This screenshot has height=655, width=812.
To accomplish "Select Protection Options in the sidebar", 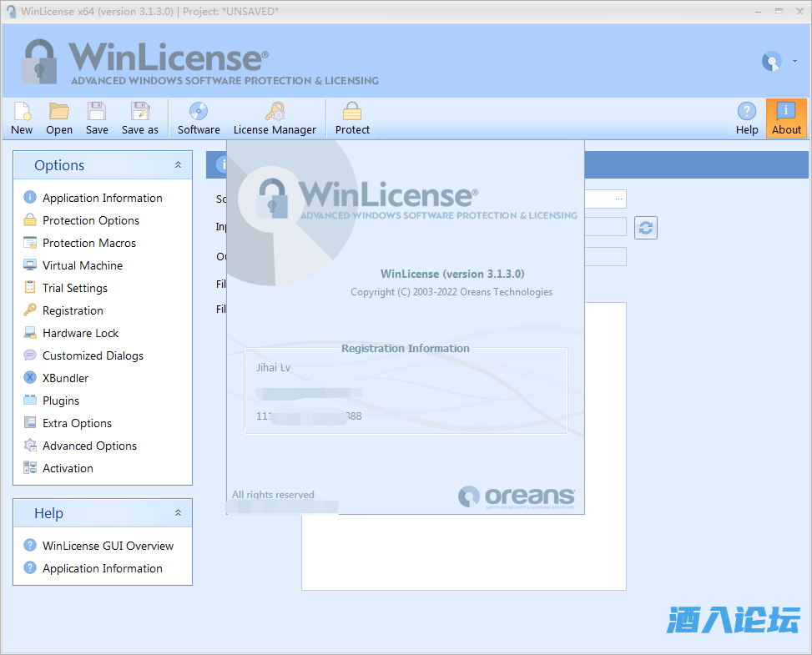I will [91, 220].
